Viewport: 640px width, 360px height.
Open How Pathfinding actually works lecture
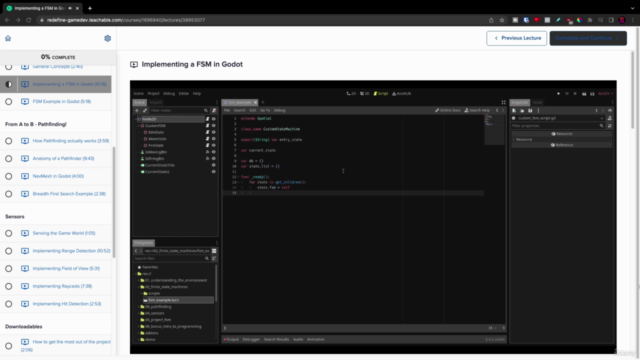coord(71,141)
